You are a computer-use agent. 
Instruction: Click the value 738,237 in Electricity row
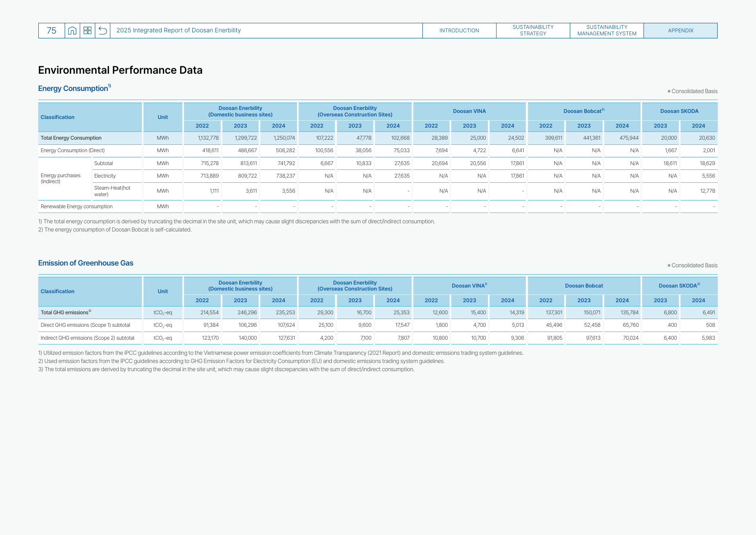click(x=286, y=176)
